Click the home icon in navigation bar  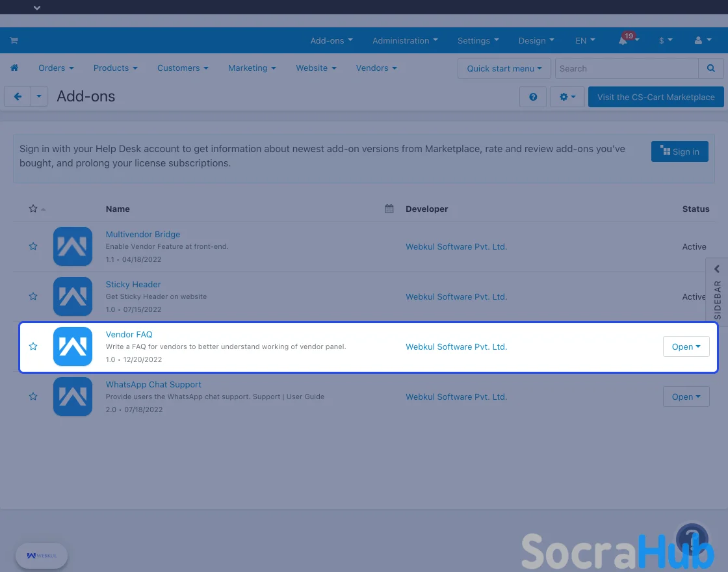point(14,68)
